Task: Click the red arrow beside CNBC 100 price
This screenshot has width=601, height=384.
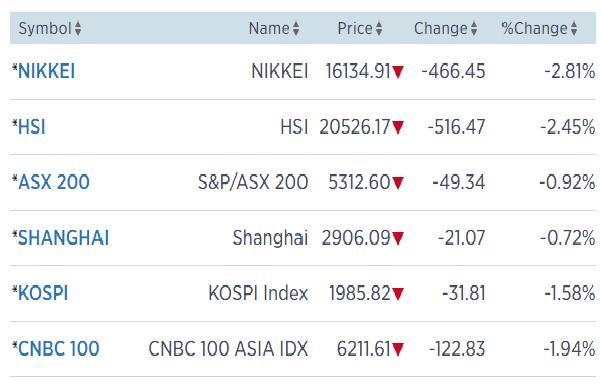Action: pos(398,350)
